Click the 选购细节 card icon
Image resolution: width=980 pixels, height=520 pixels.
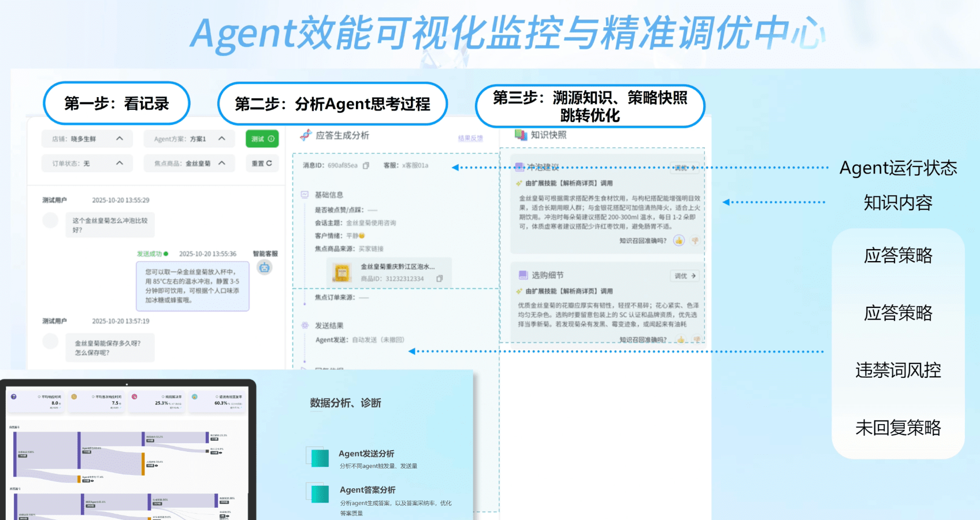tap(523, 275)
